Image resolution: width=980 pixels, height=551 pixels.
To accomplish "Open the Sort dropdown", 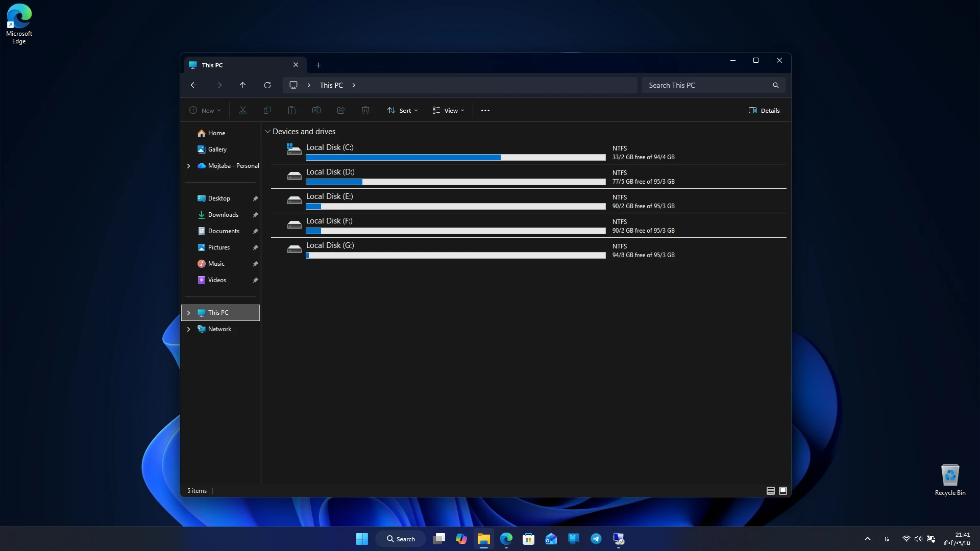I will click(403, 110).
